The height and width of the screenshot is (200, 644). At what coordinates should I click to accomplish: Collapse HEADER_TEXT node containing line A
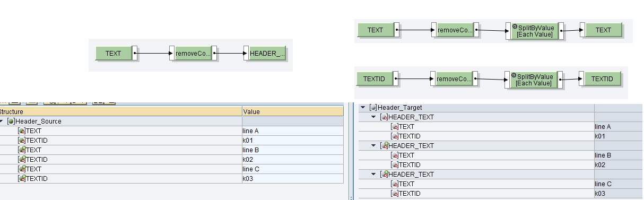(374, 117)
